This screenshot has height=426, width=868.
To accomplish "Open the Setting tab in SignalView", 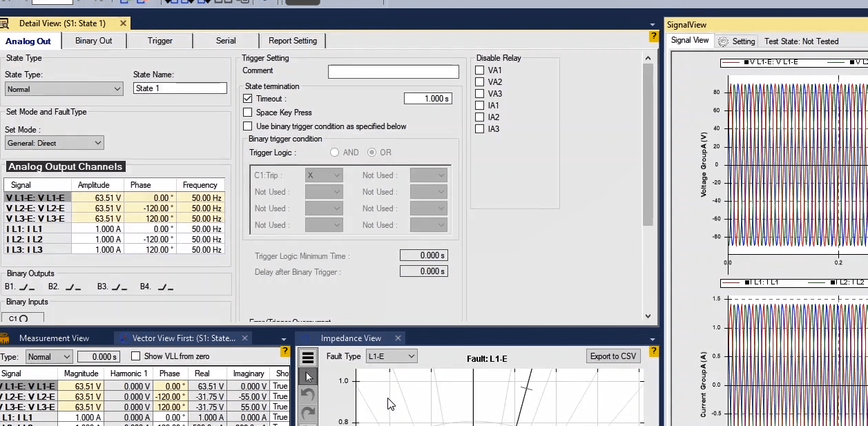I will (x=737, y=41).
